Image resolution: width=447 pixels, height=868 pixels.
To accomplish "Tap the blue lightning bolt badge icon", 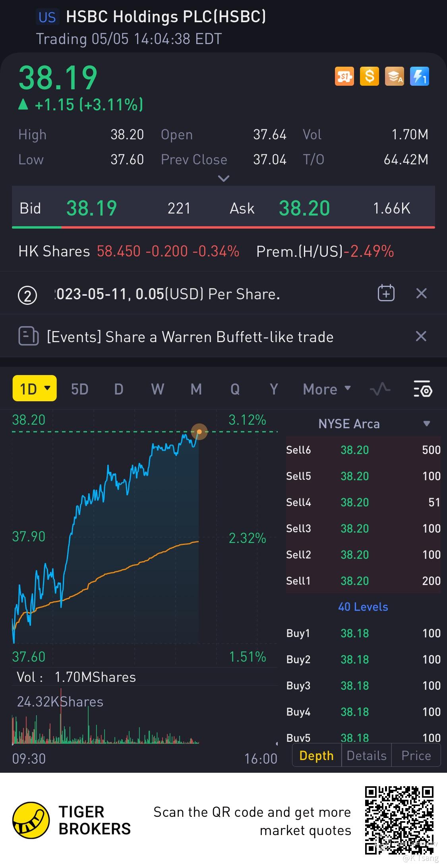I will coord(419,76).
